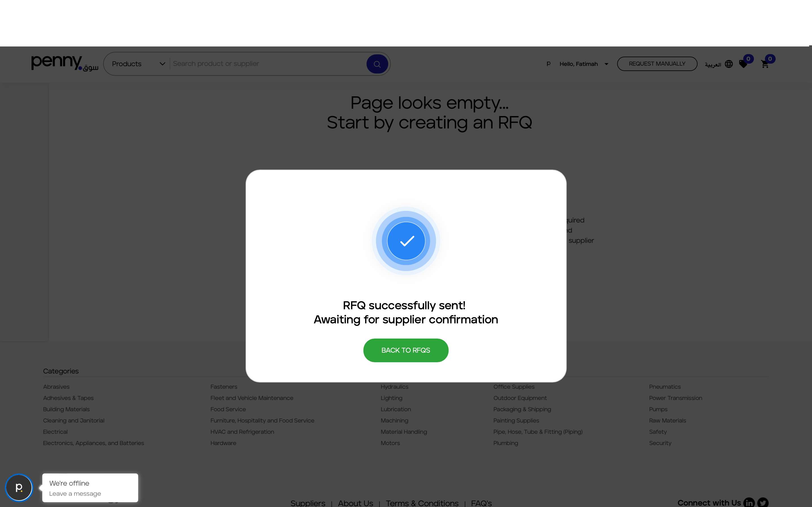812x507 pixels.
Task: Click the REQUEST MANUALLY button
Action: [x=657, y=64]
